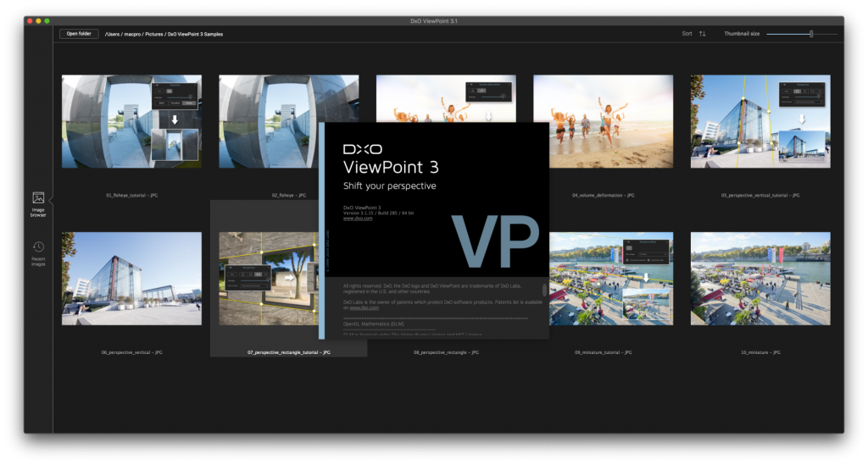This screenshot has height=465, width=868.
Task: Click the 05_perspective_vertical_tutorial – JPG filename label
Action: (760, 195)
